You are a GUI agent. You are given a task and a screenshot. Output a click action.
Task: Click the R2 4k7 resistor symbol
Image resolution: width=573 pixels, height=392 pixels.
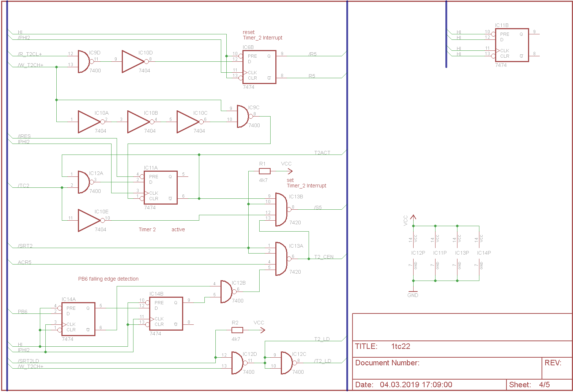coord(237,330)
